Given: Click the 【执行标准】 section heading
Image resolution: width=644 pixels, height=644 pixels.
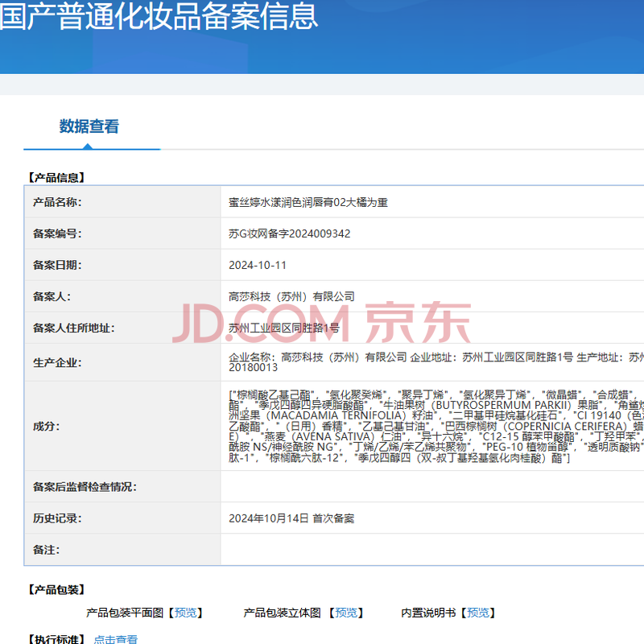Looking at the screenshot, I should point(56,639).
